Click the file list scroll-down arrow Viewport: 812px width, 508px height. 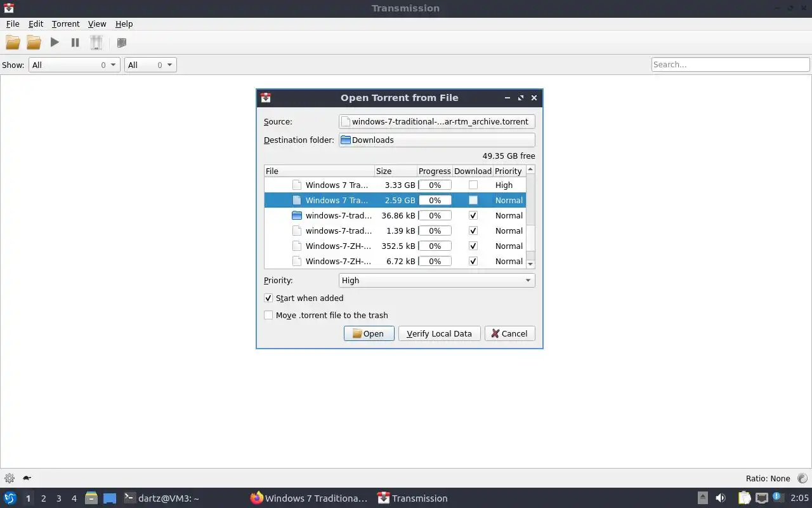click(x=530, y=264)
